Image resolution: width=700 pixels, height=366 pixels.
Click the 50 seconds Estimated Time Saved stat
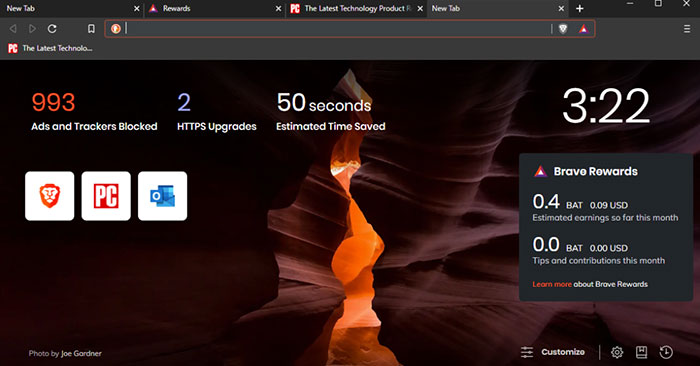(330, 112)
